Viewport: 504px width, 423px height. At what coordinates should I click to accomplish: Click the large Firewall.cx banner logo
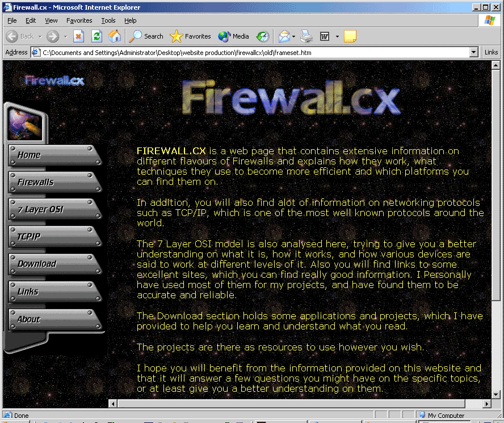pyautogui.click(x=291, y=98)
